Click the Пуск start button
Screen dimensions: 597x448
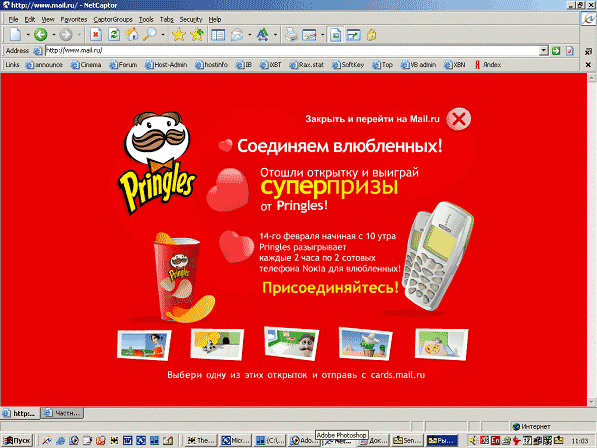tap(17, 440)
